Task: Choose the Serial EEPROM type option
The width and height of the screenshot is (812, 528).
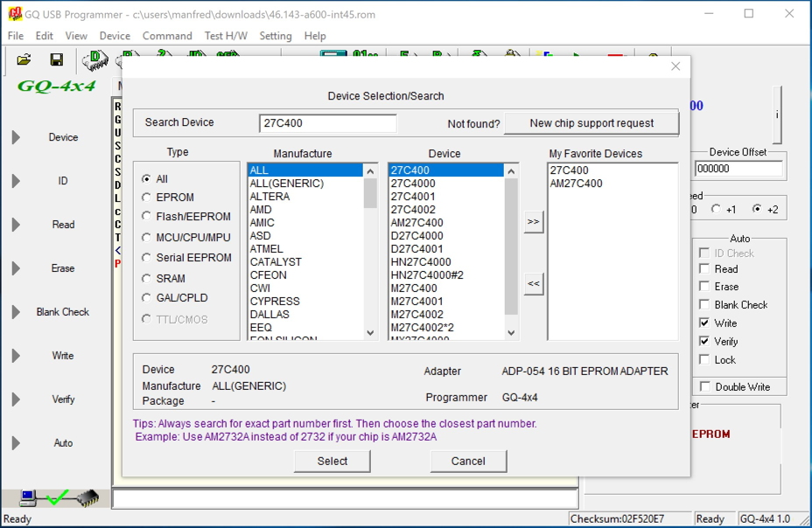Action: tap(147, 258)
